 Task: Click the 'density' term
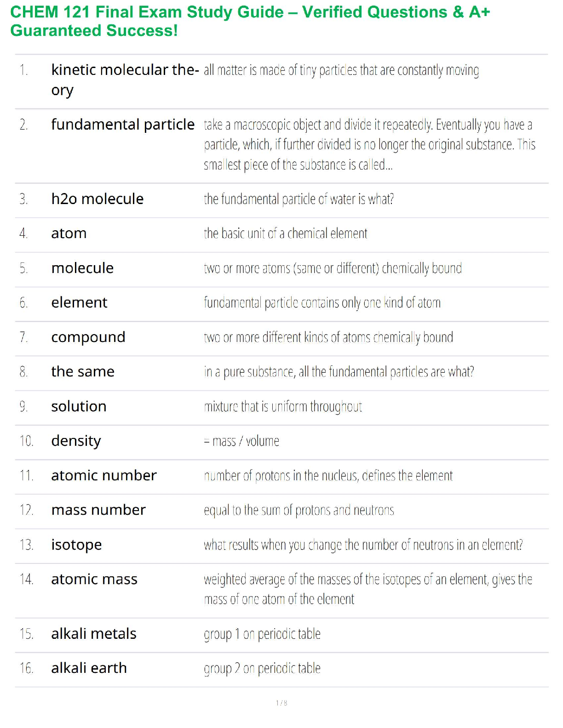76,441
